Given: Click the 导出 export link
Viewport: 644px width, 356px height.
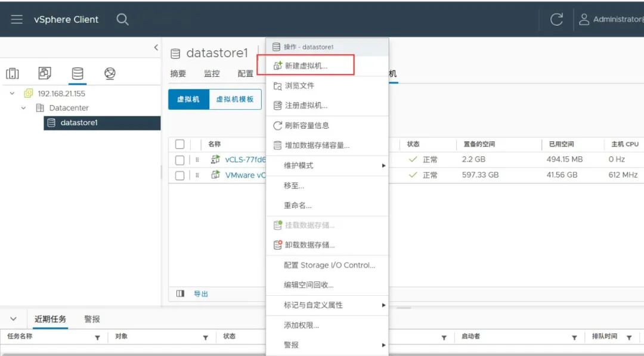Looking at the screenshot, I should pyautogui.click(x=201, y=294).
